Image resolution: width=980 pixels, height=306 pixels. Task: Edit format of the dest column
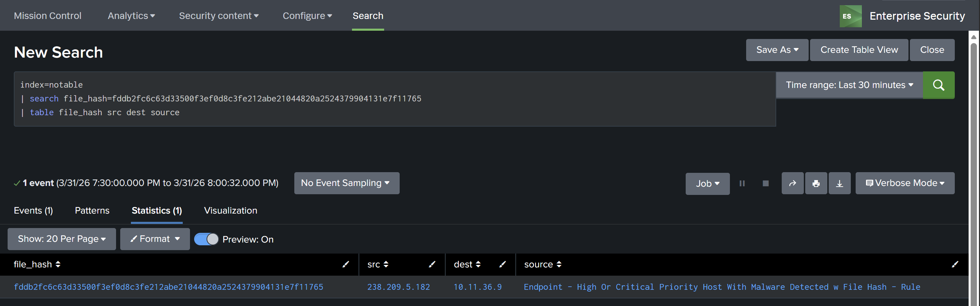tap(502, 264)
